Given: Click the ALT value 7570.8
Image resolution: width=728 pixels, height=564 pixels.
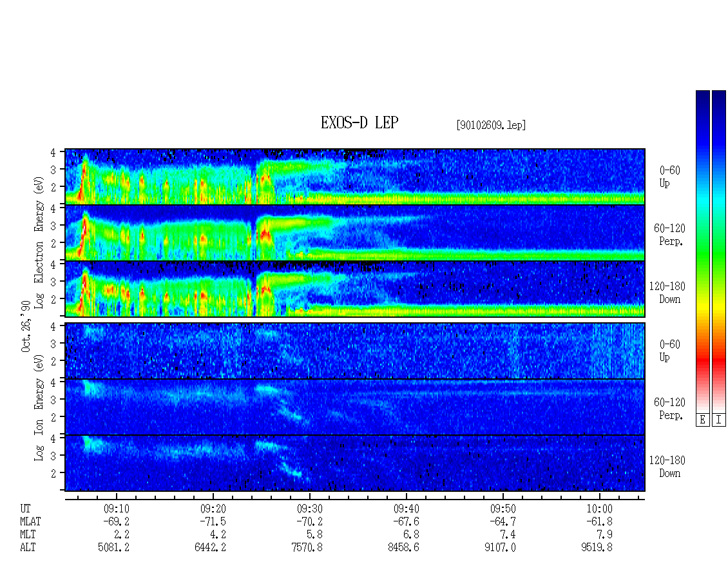Looking at the screenshot, I should pos(307,547).
